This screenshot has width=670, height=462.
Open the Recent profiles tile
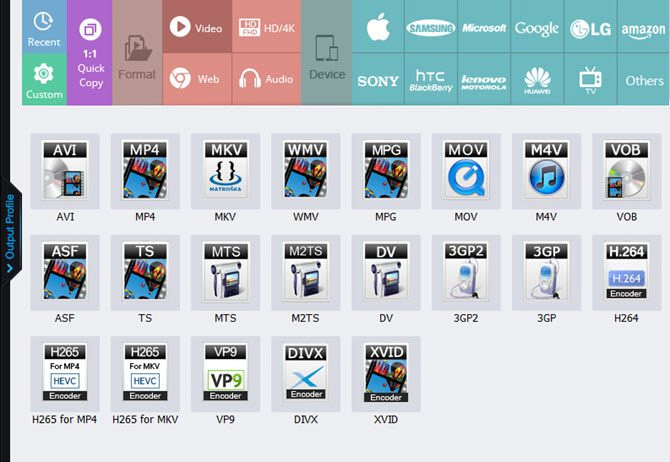coord(44,26)
